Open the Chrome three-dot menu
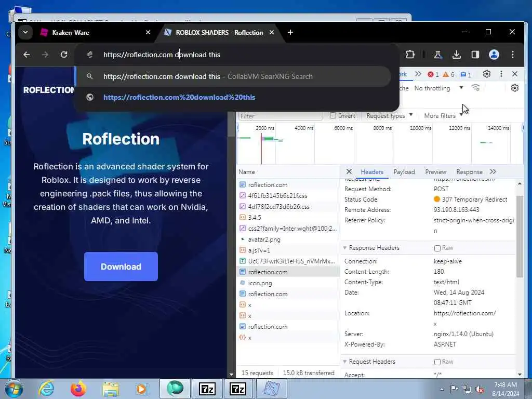The image size is (532, 399). [x=513, y=55]
